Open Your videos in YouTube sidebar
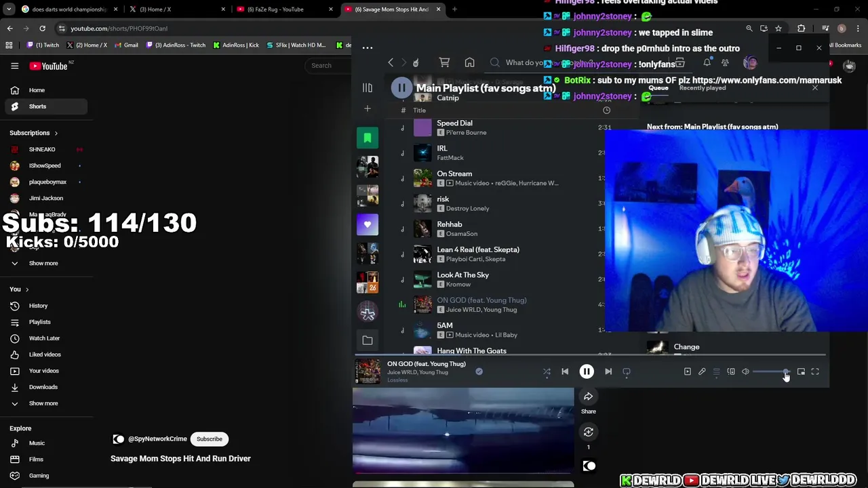The width and height of the screenshot is (868, 488). (x=43, y=371)
